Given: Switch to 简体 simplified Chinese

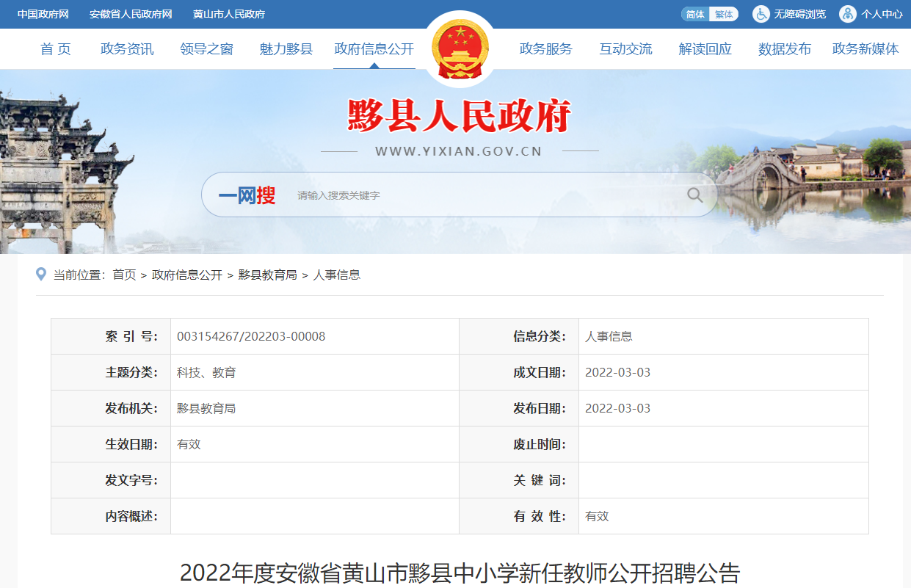Looking at the screenshot, I should (x=695, y=14).
